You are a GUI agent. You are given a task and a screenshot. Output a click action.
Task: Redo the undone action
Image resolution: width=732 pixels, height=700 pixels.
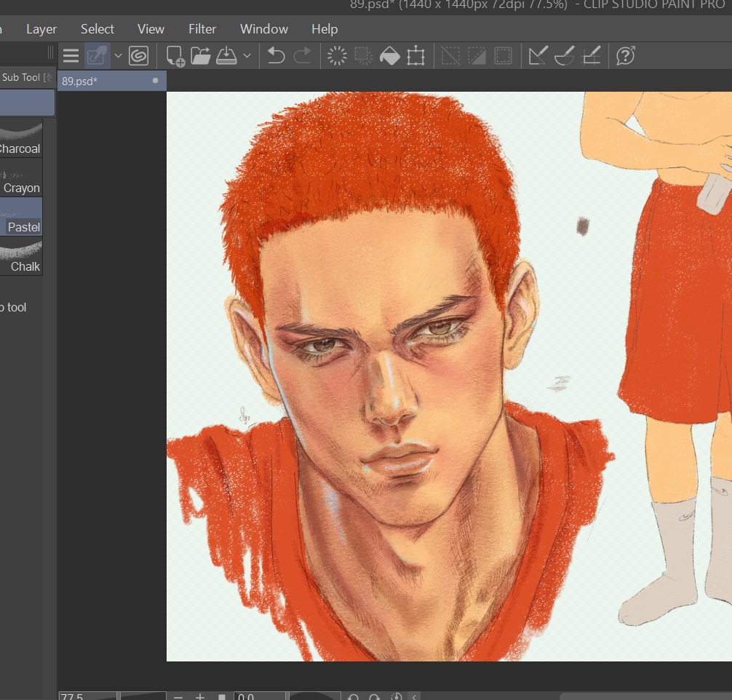coord(303,56)
